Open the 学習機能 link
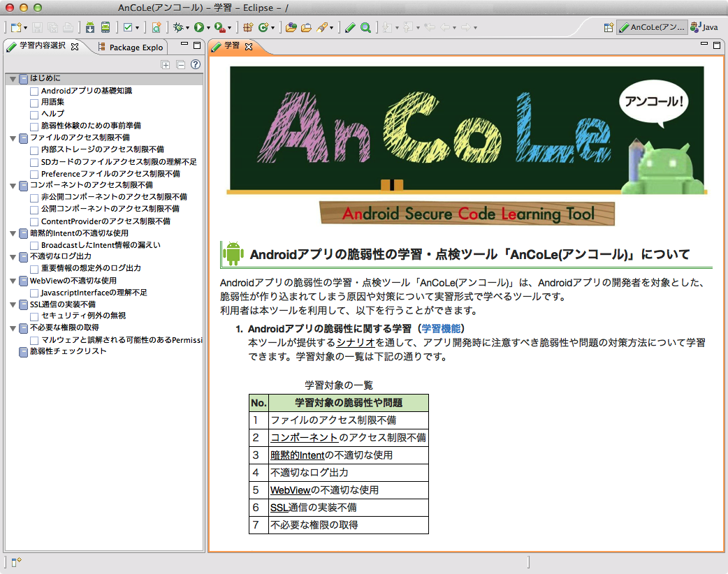728x574 pixels. 441,329
